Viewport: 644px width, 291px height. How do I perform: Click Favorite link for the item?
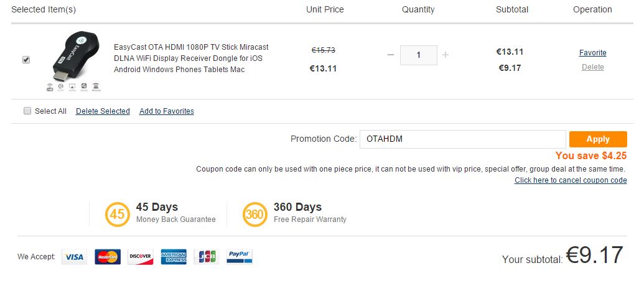(x=592, y=52)
